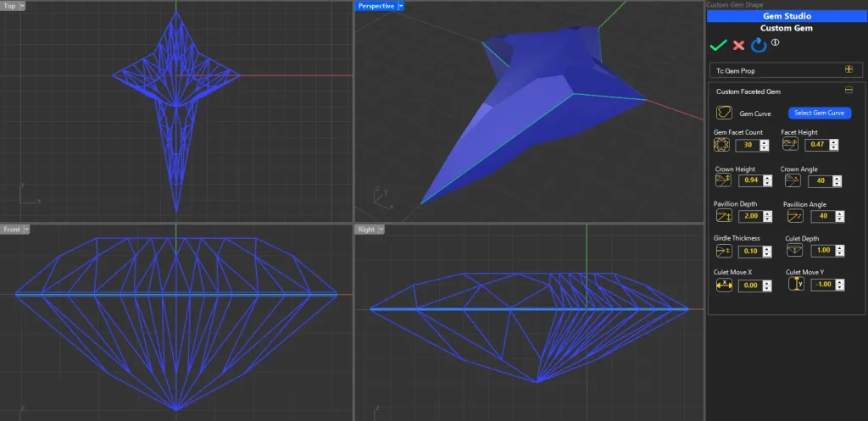This screenshot has width=868, height=421.
Task: Click the Custom Faceted Gem label
Action: coord(748,91)
